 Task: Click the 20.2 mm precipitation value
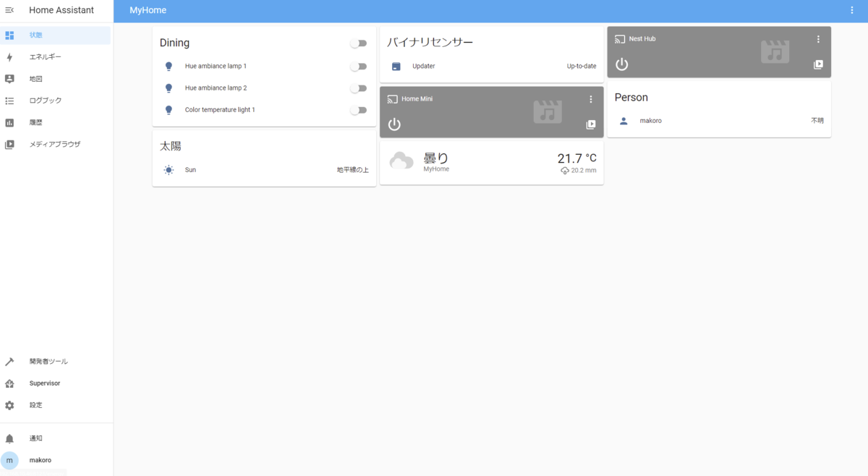[579, 171]
